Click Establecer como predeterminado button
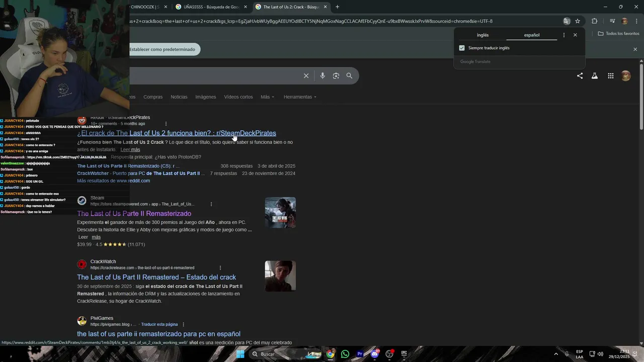 pyautogui.click(x=163, y=49)
